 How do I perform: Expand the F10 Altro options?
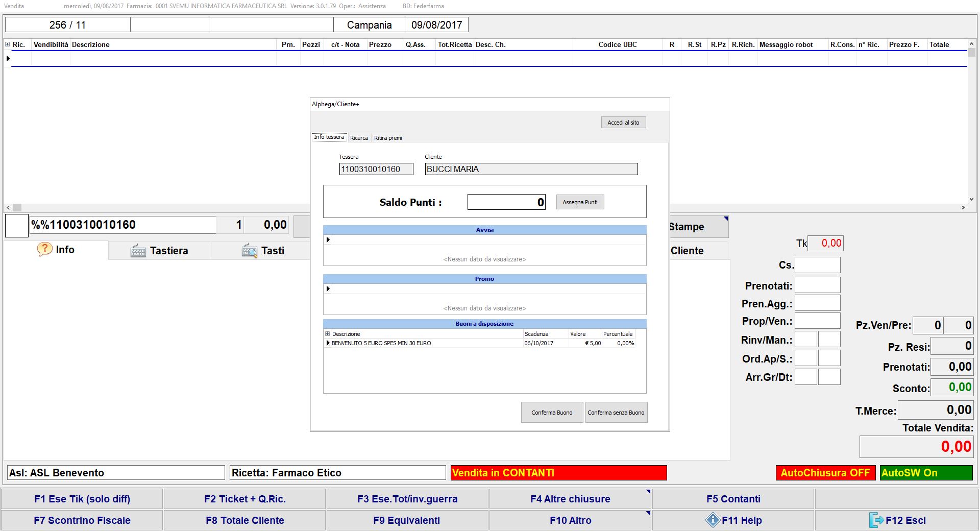coord(570,520)
